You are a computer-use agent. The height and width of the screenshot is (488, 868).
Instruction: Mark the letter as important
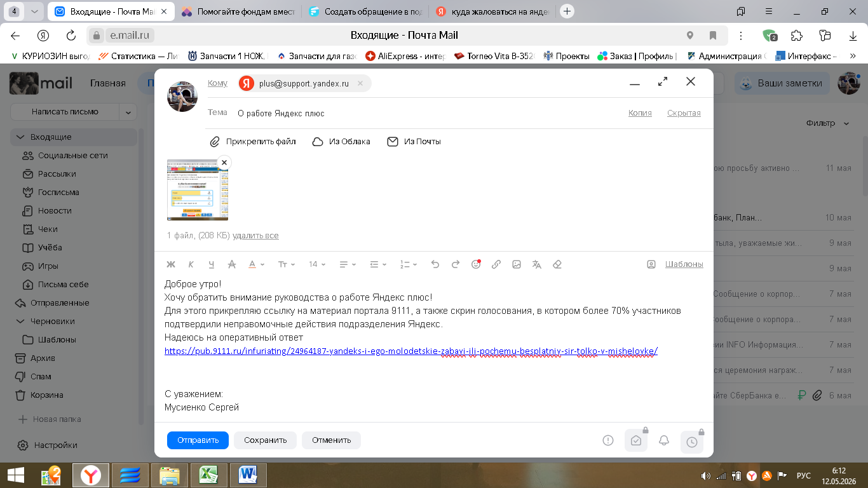pos(608,440)
